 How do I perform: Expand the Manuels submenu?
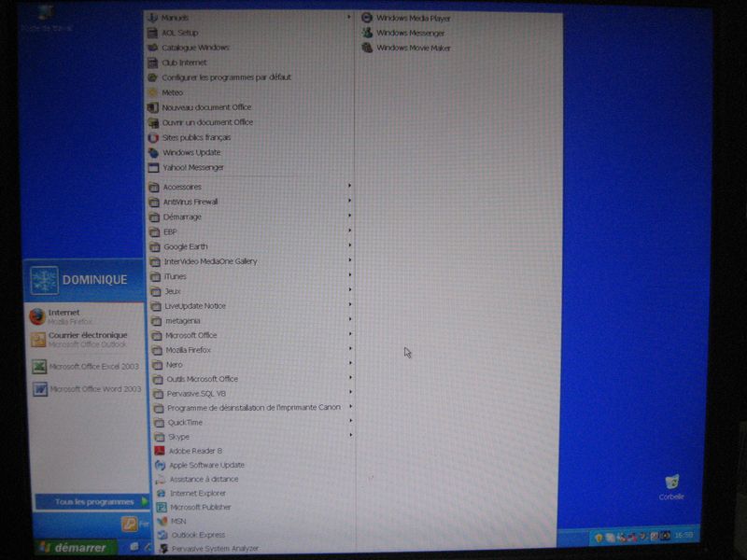[x=250, y=18]
